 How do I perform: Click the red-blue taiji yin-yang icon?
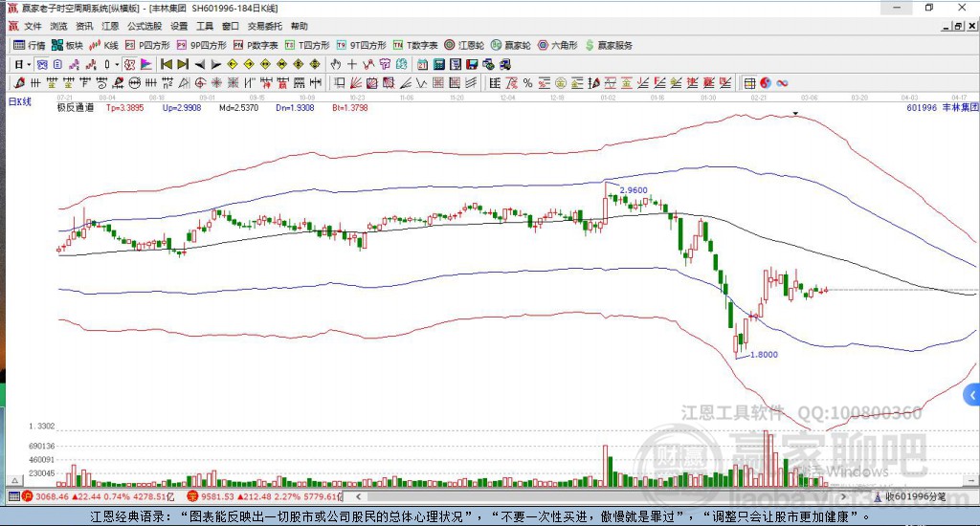766,83
